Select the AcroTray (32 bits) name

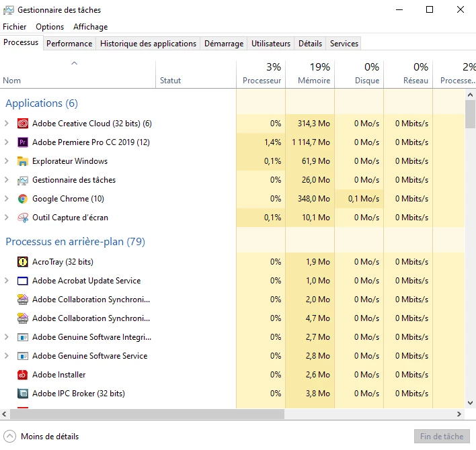pos(63,262)
